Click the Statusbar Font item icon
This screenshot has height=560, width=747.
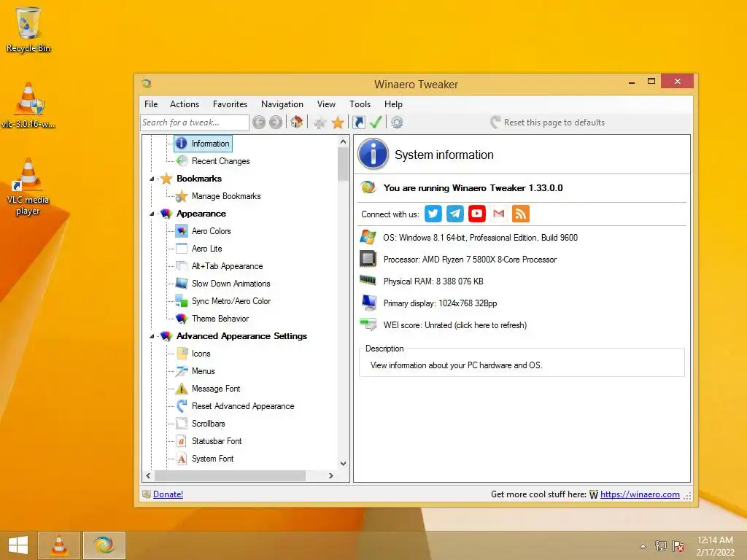(182, 441)
